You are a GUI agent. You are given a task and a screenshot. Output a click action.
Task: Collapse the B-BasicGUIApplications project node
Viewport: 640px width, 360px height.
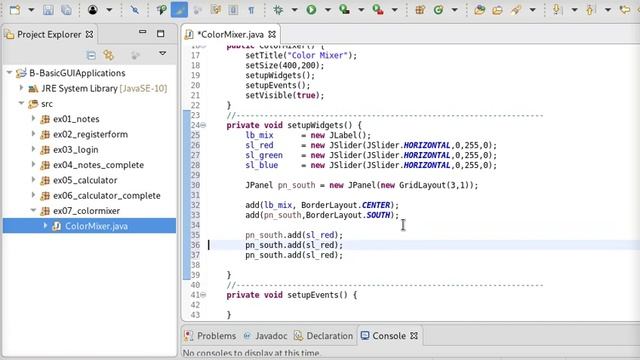9,73
